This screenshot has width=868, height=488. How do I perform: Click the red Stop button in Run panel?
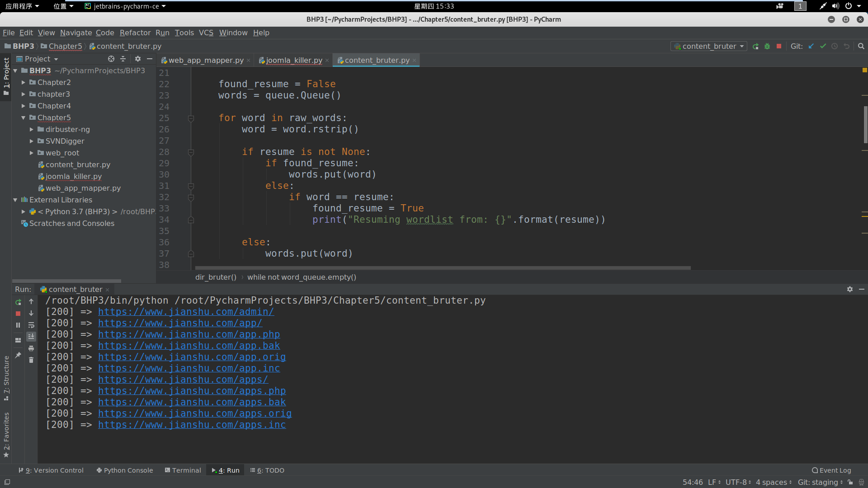tap(18, 314)
